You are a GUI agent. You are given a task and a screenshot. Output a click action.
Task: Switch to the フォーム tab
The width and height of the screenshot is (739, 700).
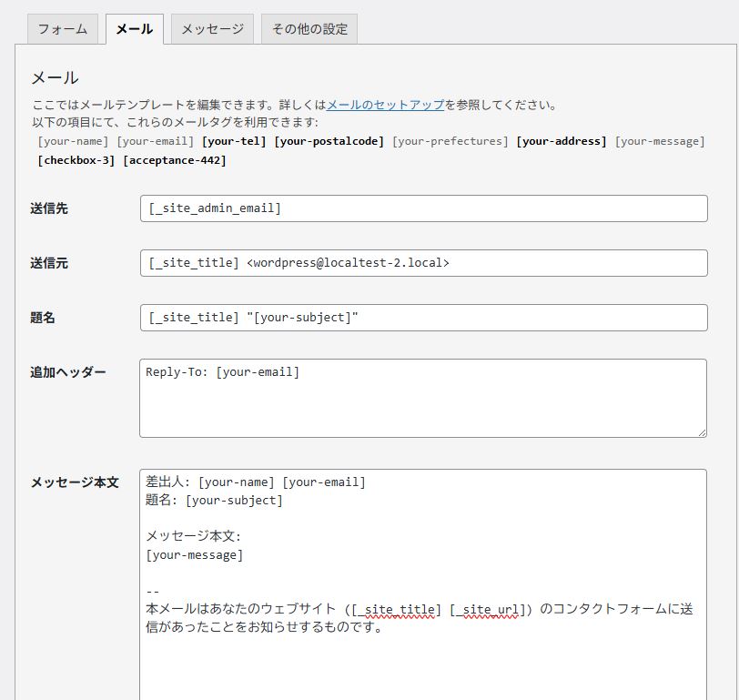coord(63,29)
